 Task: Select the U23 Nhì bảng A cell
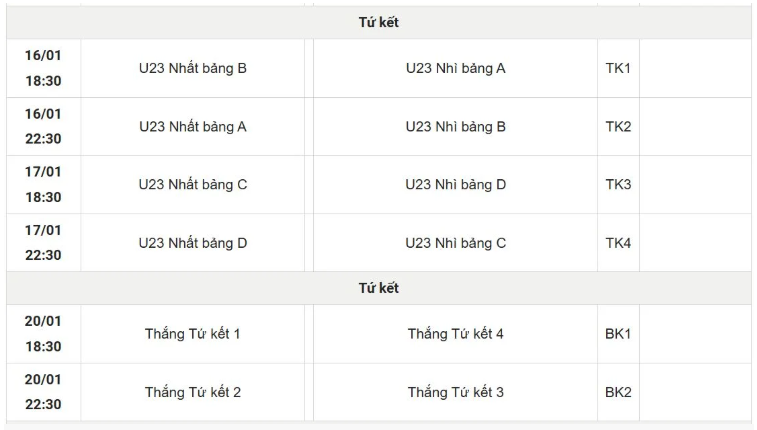click(455, 68)
